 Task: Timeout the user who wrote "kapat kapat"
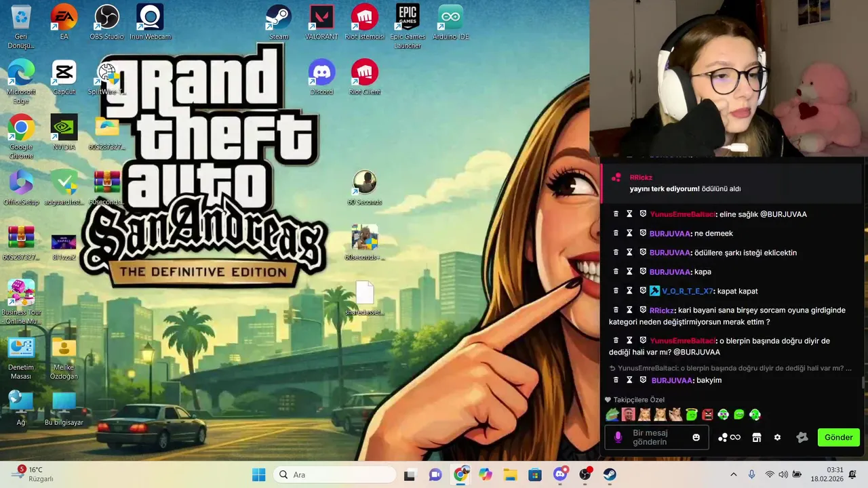point(629,291)
